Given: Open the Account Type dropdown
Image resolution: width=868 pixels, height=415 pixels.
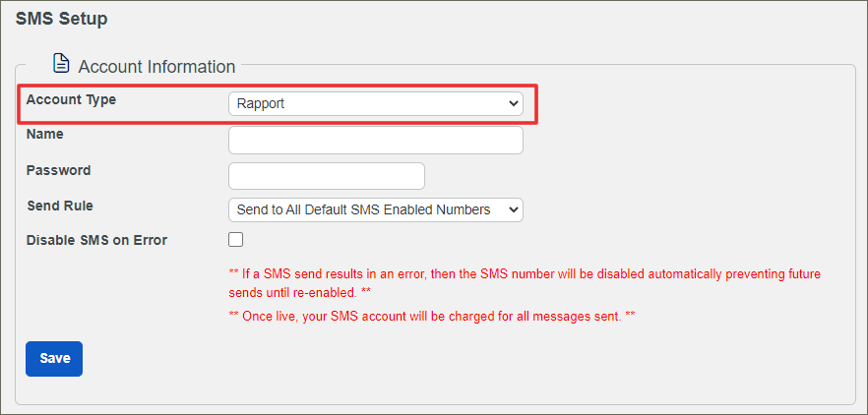Looking at the screenshot, I should [375, 103].
